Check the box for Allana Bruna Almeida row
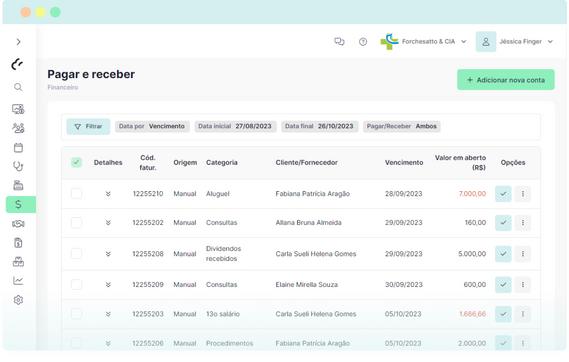 click(x=76, y=222)
